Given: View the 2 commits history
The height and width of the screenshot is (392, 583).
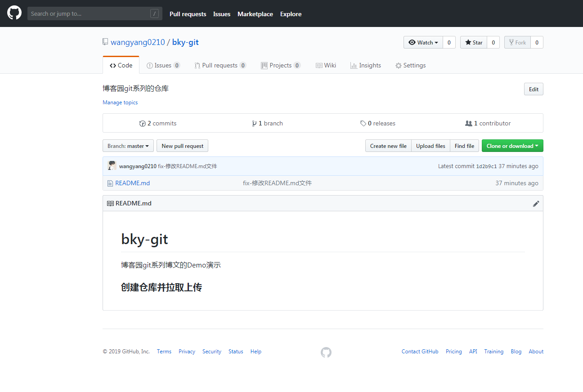Looking at the screenshot, I should (x=158, y=123).
